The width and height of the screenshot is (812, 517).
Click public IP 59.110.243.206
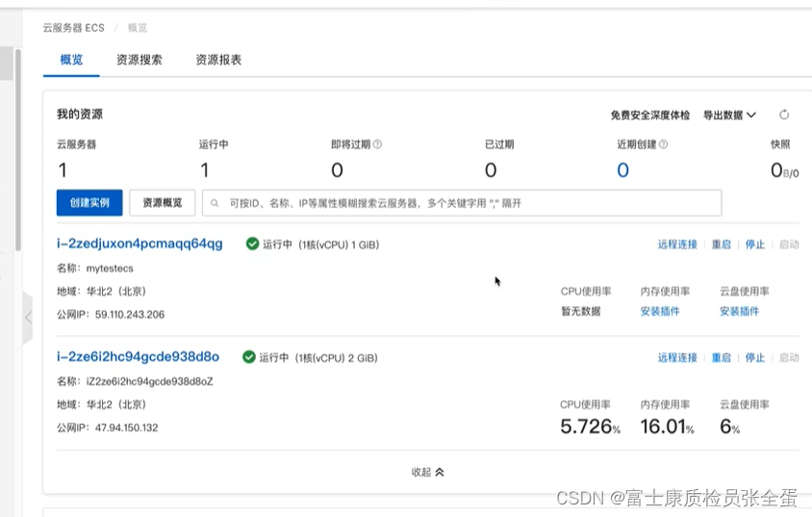(130, 315)
